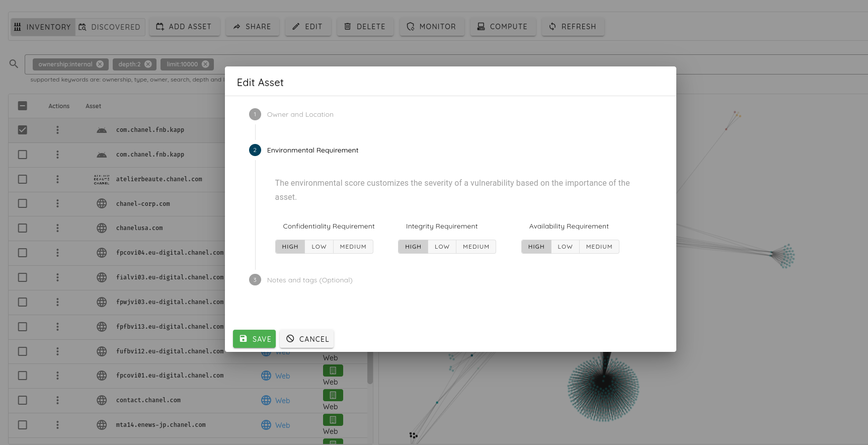Set Integrity Requirement to HIGH
The height and width of the screenshot is (445, 868).
(413, 247)
